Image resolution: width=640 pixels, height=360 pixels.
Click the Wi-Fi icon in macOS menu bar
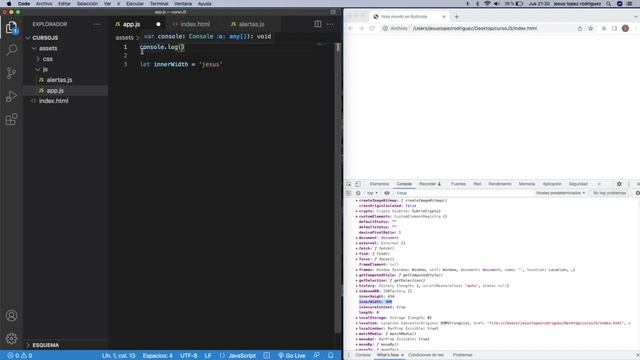pyautogui.click(x=487, y=4)
